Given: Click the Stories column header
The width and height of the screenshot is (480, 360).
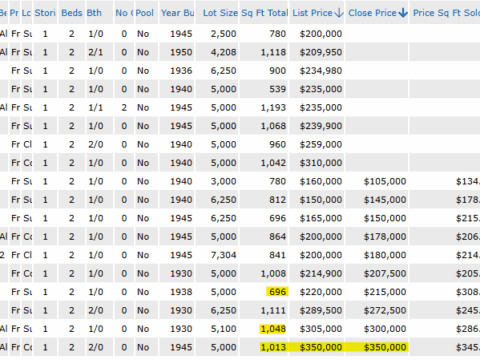Looking at the screenshot, I should [x=45, y=13].
